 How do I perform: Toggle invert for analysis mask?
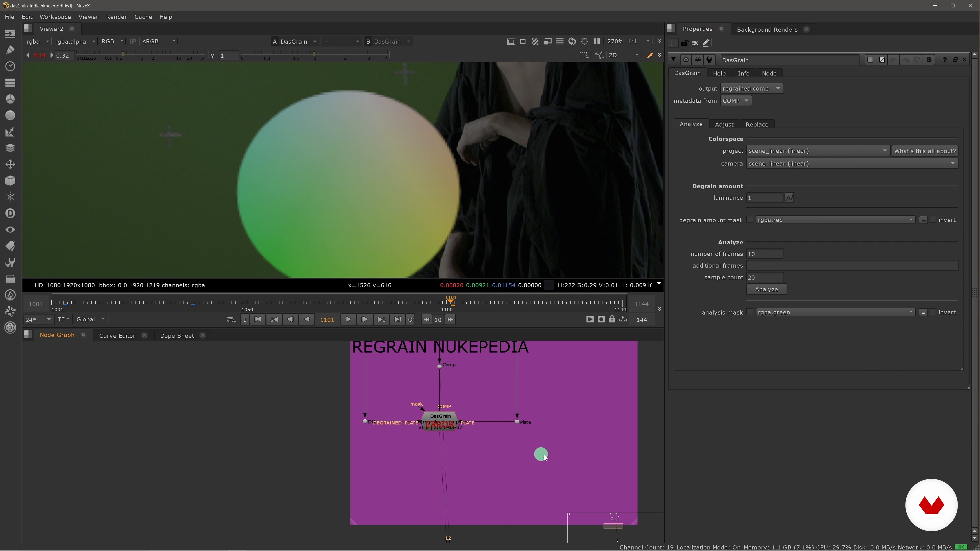pos(933,312)
